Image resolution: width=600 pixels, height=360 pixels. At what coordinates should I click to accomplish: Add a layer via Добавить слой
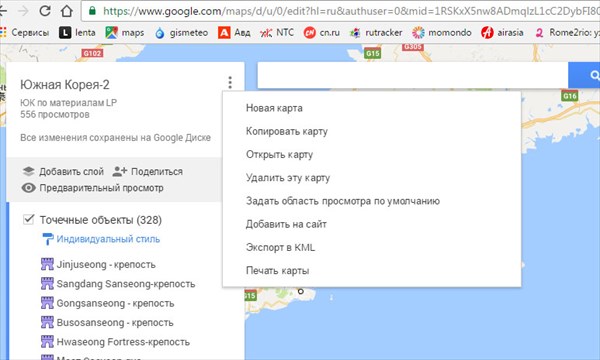[63, 171]
